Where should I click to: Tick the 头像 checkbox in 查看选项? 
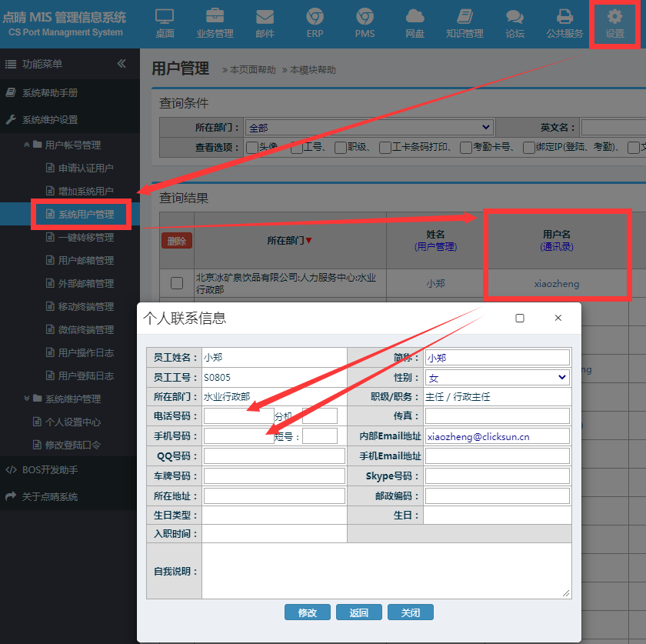click(252, 148)
